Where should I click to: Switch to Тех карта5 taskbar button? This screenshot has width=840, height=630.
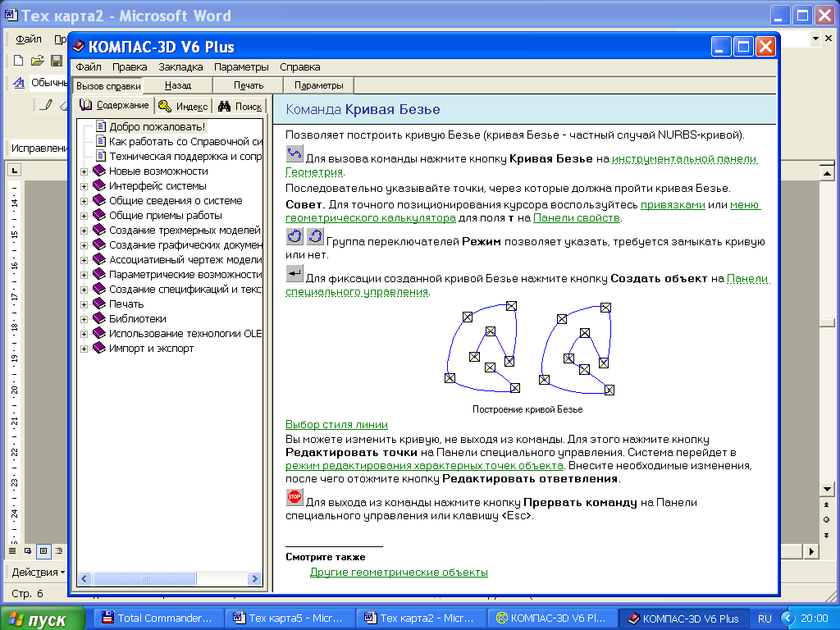(x=290, y=619)
